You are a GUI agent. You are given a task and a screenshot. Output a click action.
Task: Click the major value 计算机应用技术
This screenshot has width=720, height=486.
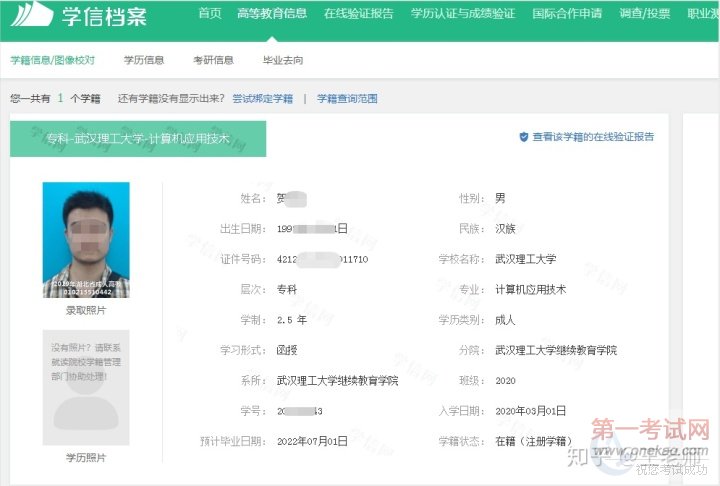click(530, 289)
